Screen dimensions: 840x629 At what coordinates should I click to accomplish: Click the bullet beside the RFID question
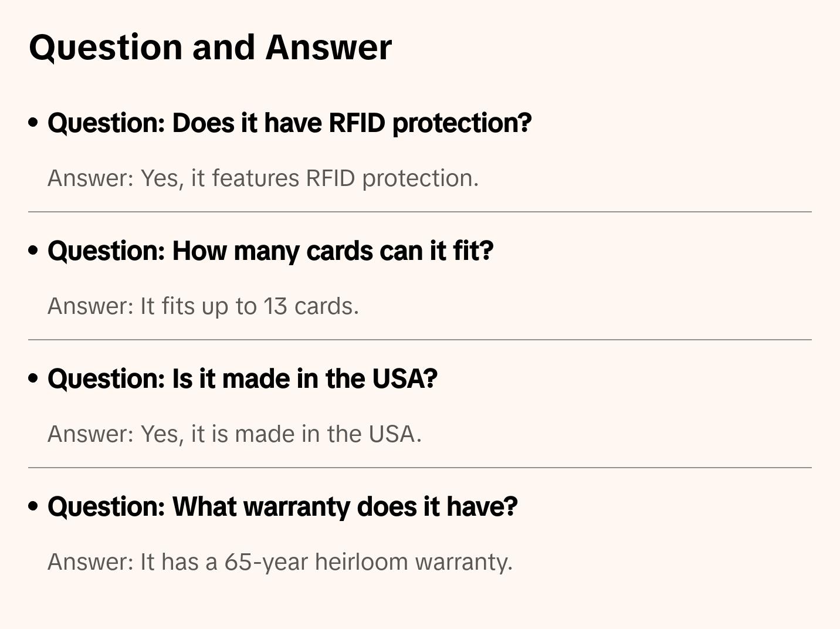[x=33, y=123]
